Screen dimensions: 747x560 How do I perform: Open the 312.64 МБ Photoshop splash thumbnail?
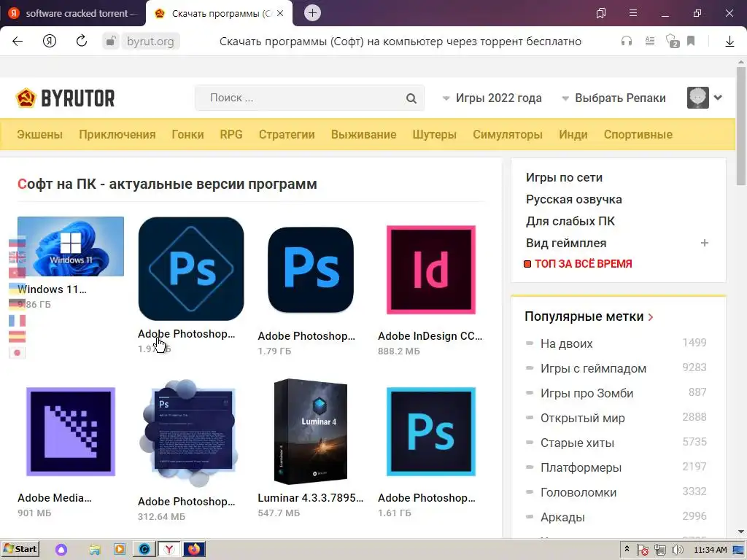tap(190, 433)
